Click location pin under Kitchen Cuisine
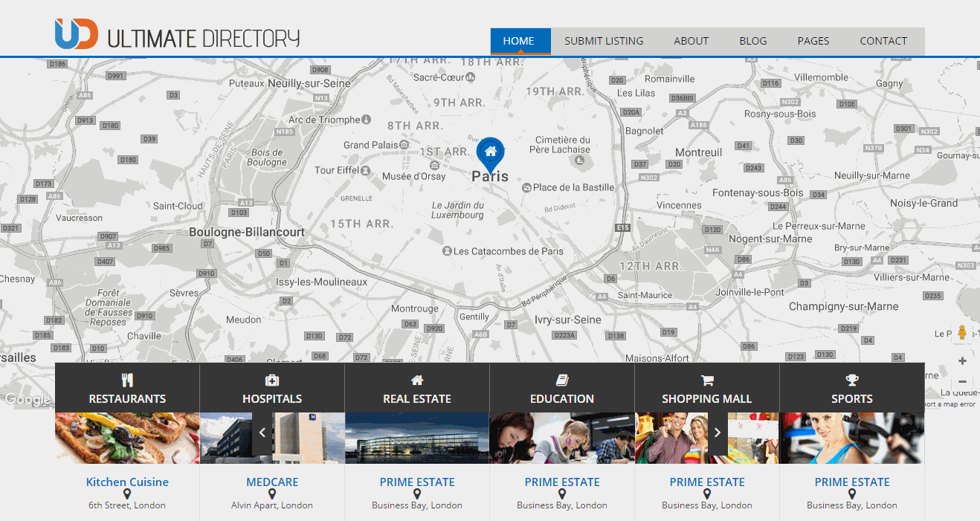This screenshot has height=521, width=980. pos(127,494)
